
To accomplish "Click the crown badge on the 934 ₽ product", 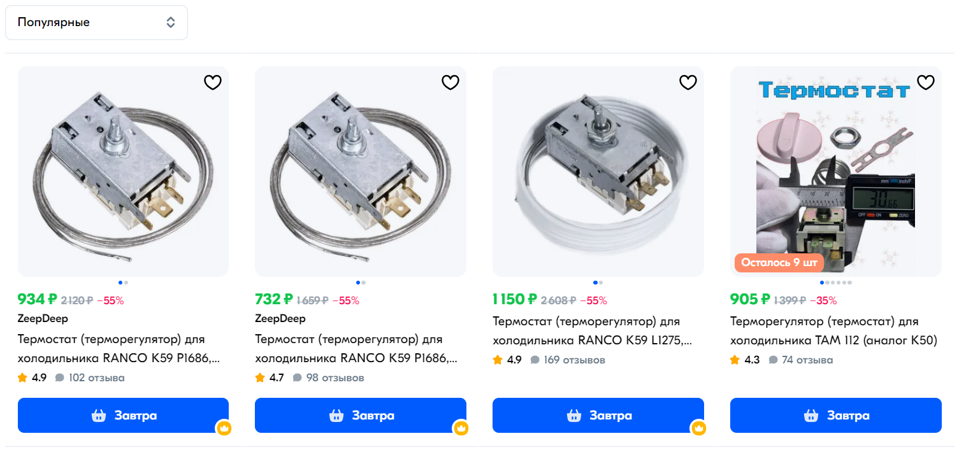I will point(224,428).
